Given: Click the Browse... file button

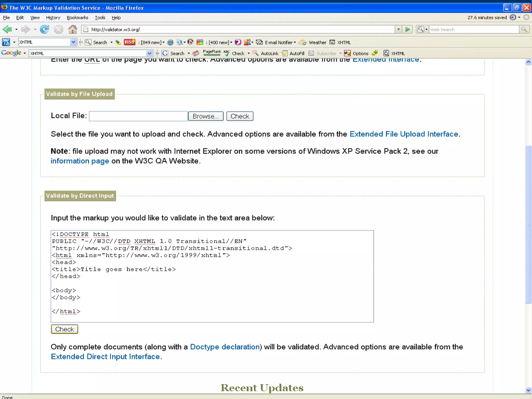Looking at the screenshot, I should pos(205,116).
